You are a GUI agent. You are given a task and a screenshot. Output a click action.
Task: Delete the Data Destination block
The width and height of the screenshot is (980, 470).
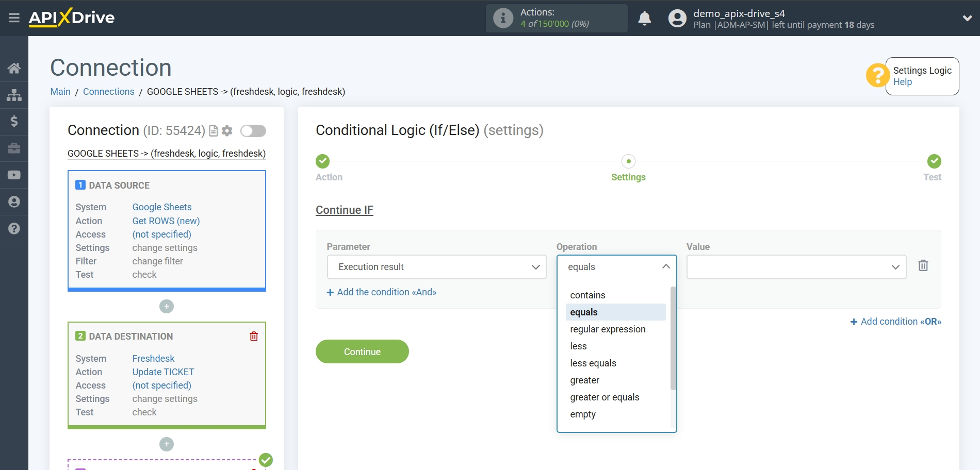tap(254, 337)
